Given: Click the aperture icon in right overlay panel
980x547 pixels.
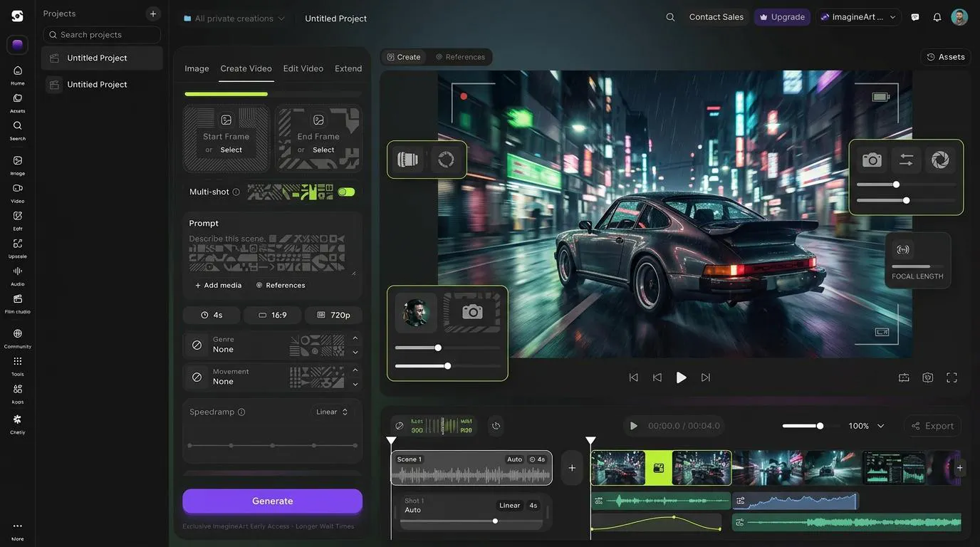Looking at the screenshot, I should 940,160.
